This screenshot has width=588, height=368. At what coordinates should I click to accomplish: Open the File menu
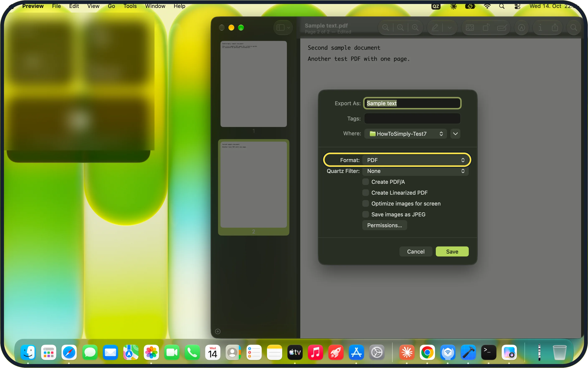pos(56,6)
